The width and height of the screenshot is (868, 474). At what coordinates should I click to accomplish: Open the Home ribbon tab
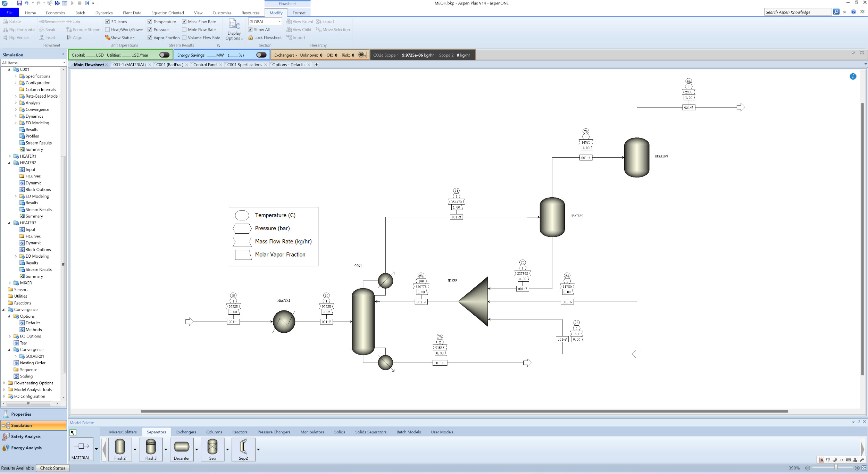point(30,13)
